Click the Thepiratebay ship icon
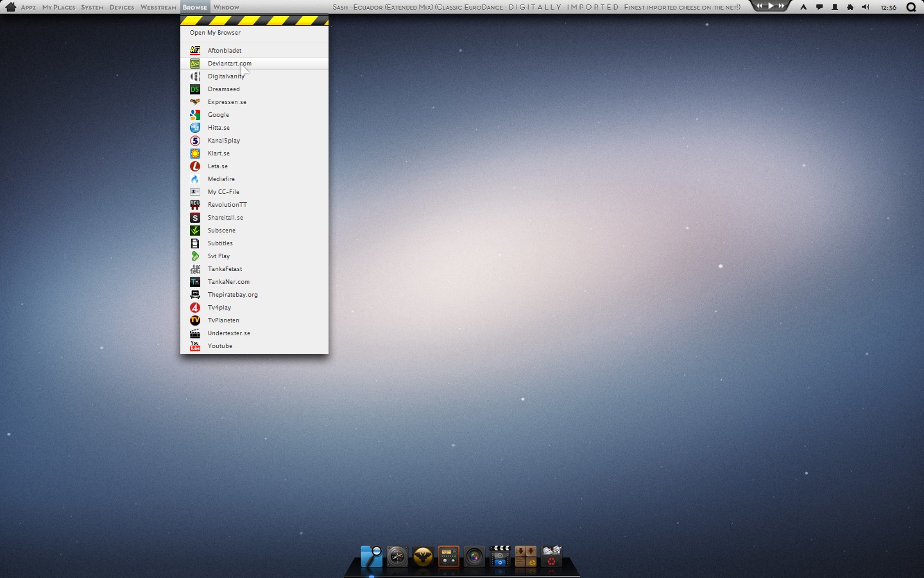 [x=195, y=295]
